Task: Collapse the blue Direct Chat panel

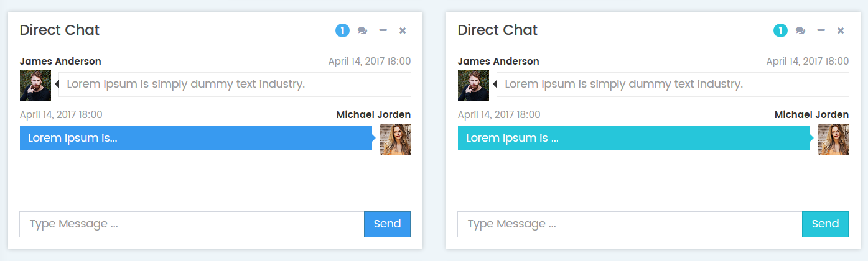Action: (x=383, y=30)
